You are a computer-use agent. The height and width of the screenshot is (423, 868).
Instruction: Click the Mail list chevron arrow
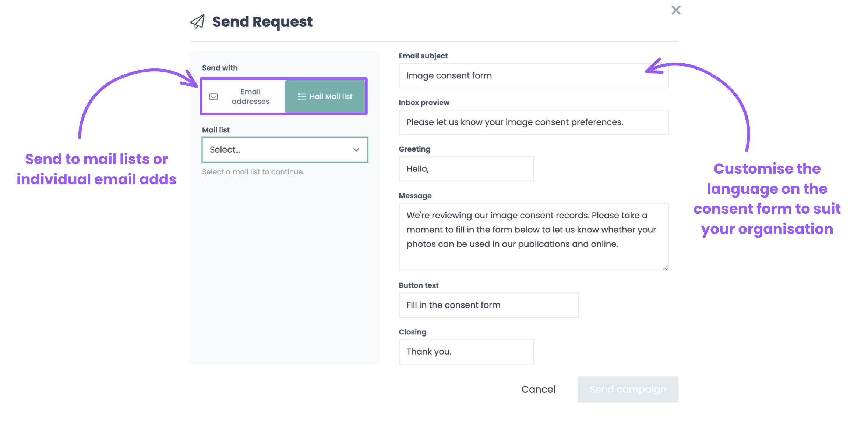356,150
